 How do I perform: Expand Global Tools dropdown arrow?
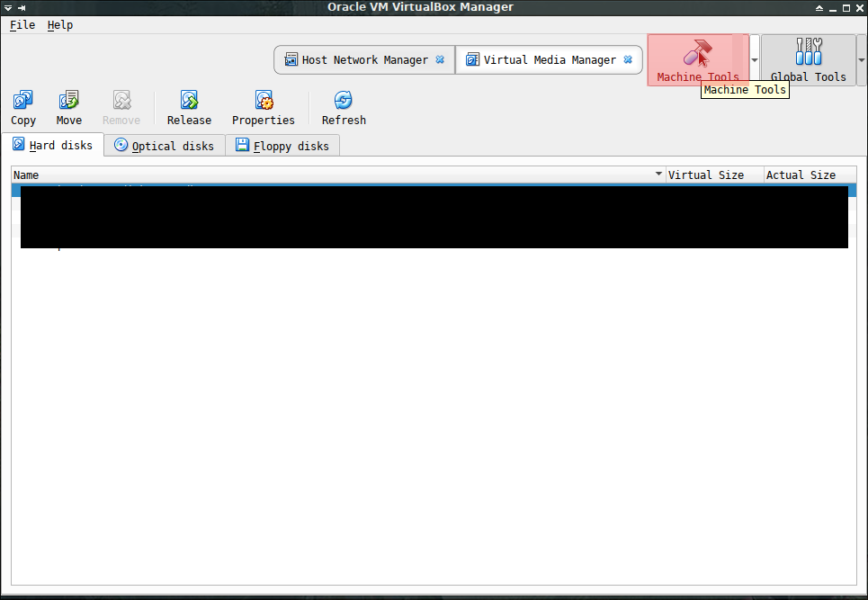pos(862,60)
